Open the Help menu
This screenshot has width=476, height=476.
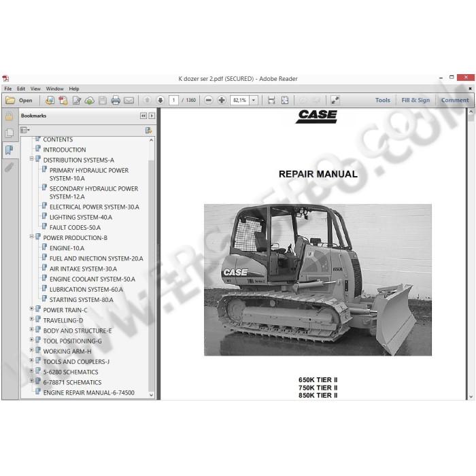[73, 88]
